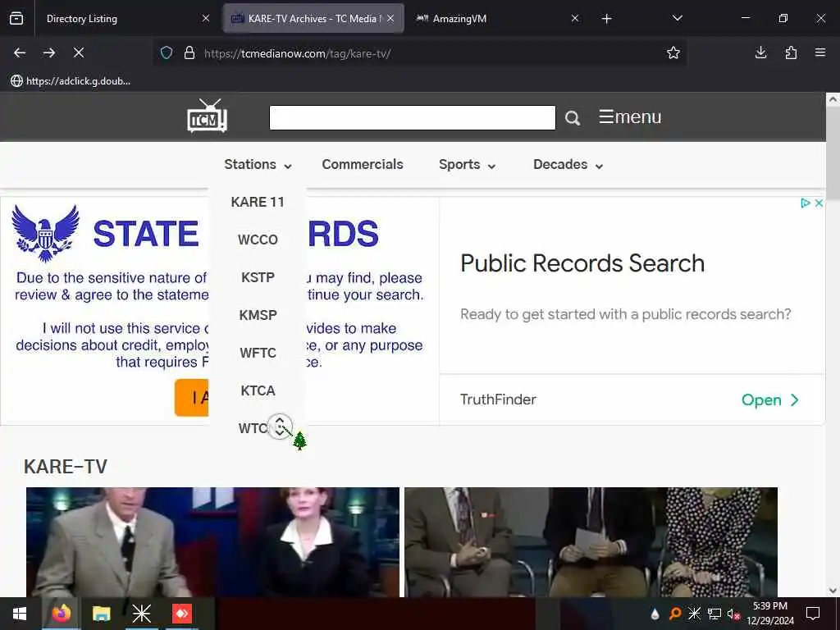
Task: Open Firefox View icon in tab bar
Action: 16,18
